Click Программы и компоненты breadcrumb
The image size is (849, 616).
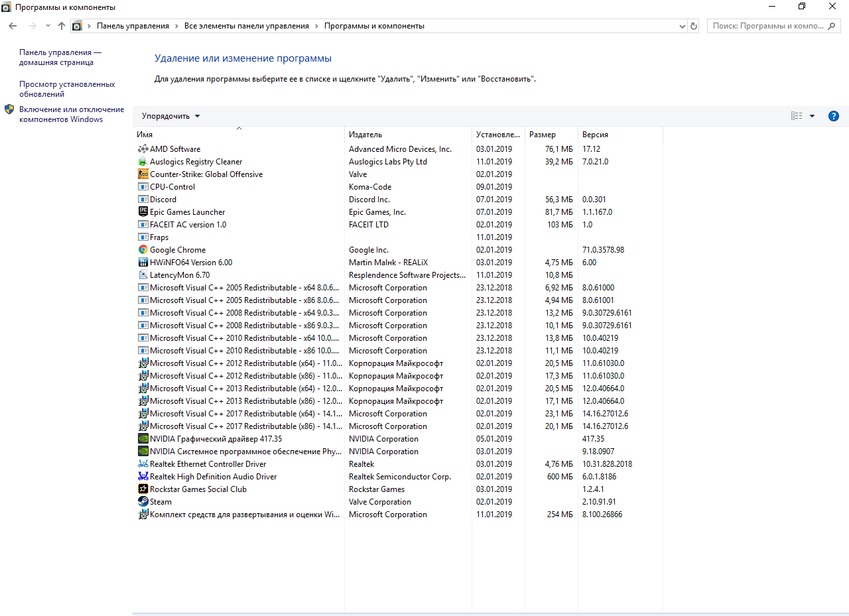[x=374, y=26]
